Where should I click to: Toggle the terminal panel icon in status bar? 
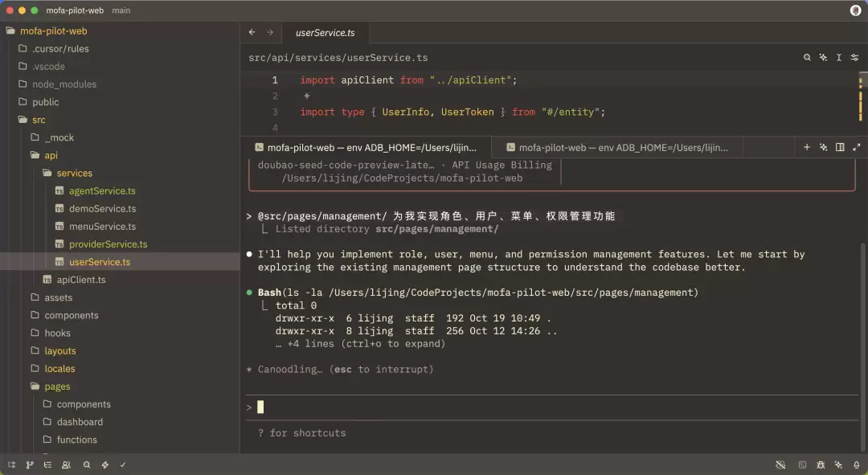pos(802,465)
